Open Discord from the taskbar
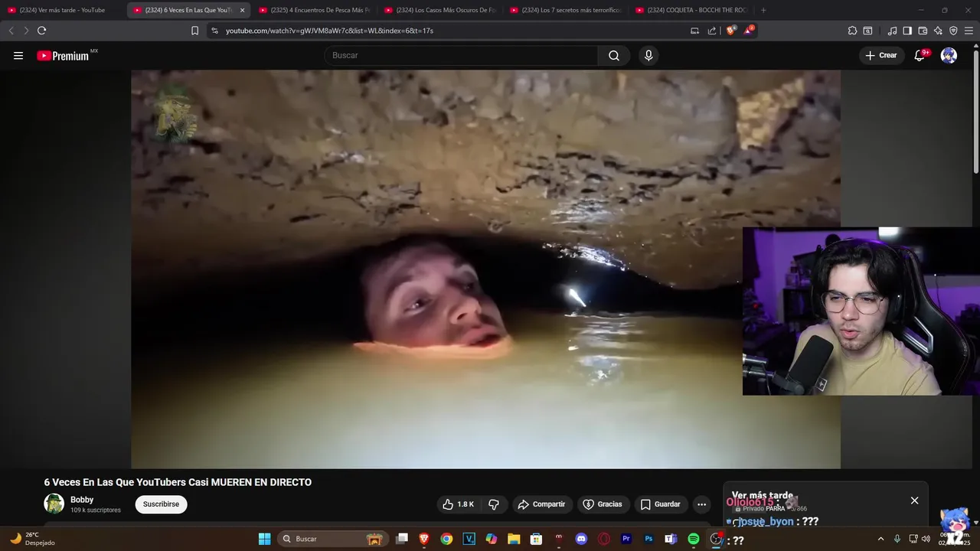Image resolution: width=980 pixels, height=551 pixels. 581,539
